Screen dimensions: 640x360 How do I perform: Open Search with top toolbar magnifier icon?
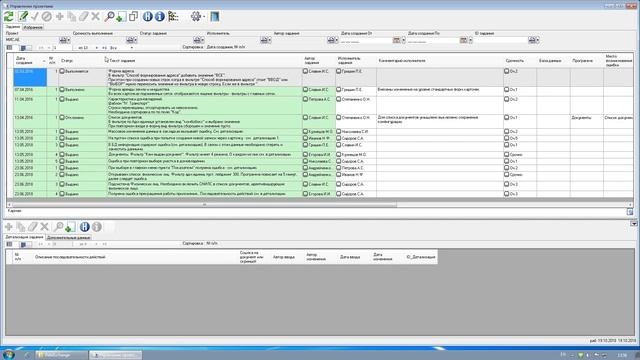pyautogui.click(x=109, y=16)
